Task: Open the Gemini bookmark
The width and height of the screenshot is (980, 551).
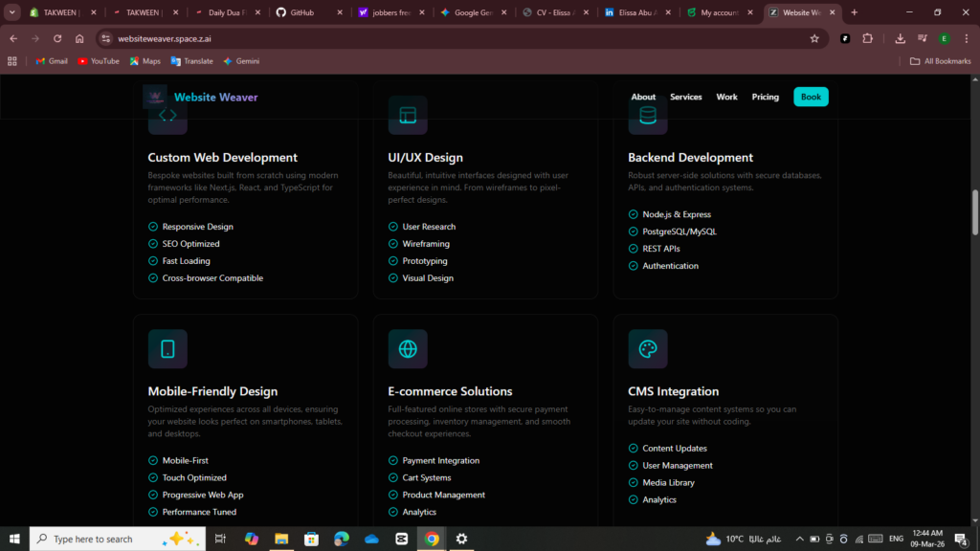Action: tap(241, 61)
